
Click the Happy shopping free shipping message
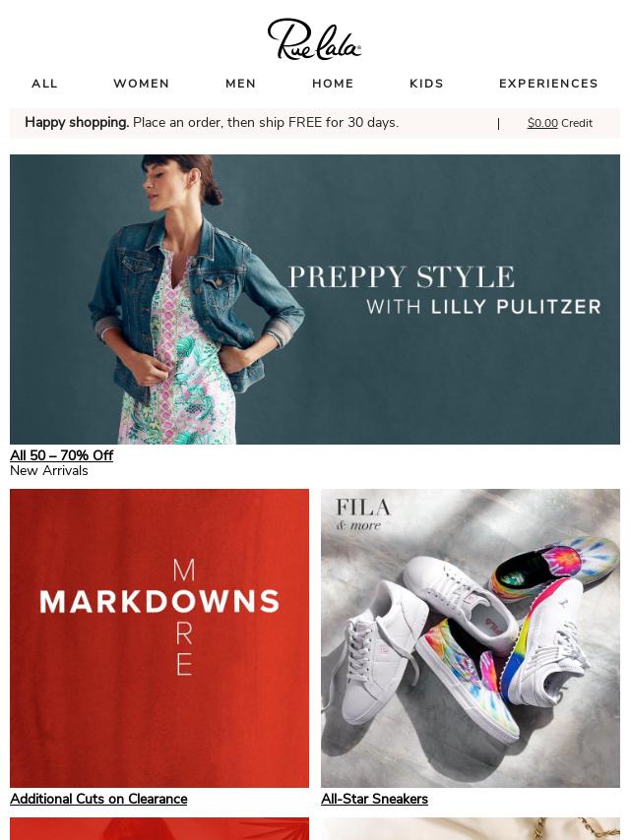(x=212, y=123)
